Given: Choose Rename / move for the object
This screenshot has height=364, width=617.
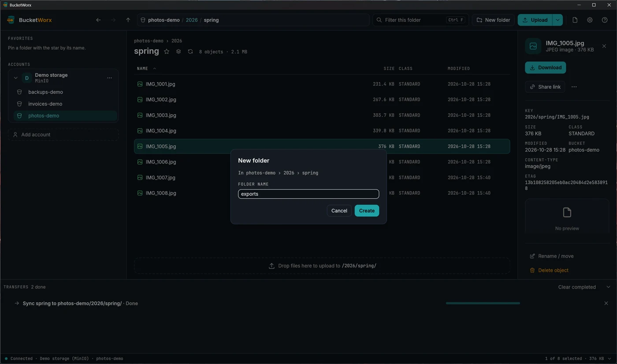Looking at the screenshot, I should coord(551,256).
